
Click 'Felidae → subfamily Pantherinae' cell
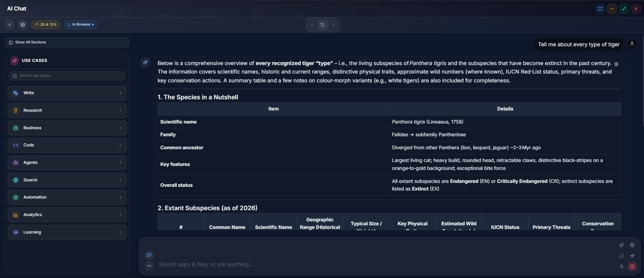[505, 135]
